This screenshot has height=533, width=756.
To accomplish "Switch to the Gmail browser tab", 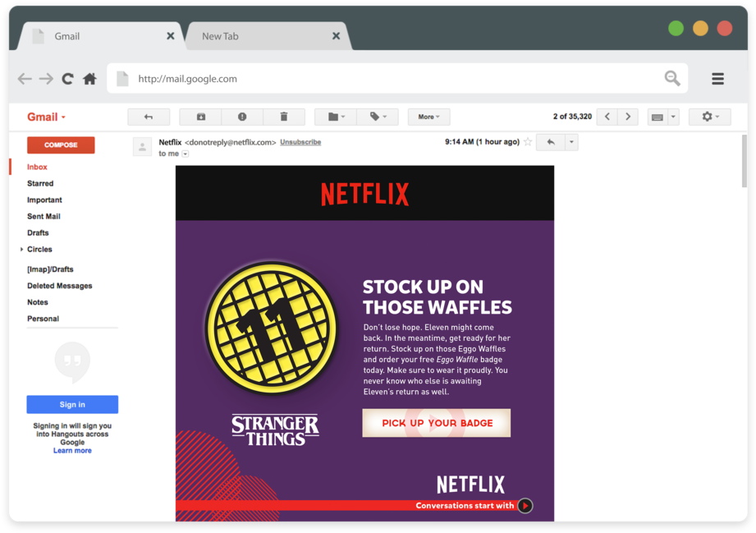I will 99,36.
